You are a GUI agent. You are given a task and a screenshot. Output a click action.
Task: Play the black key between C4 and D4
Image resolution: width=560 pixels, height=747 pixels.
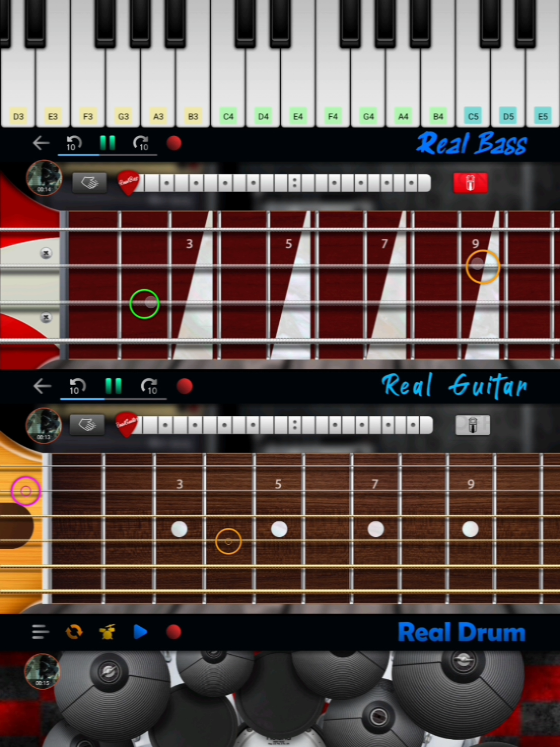coord(245,24)
